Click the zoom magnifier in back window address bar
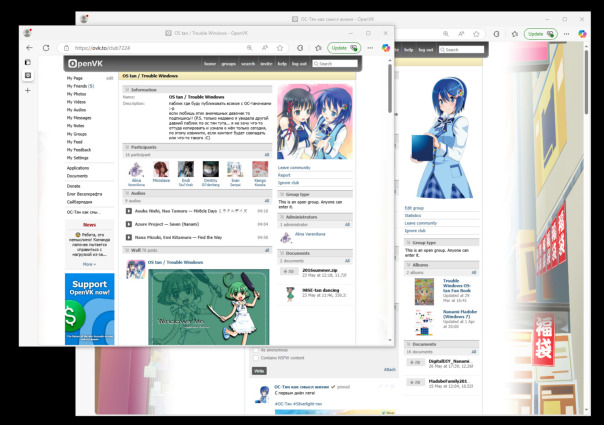Image resolution: width=604 pixels, height=425 pixels. coord(446,34)
